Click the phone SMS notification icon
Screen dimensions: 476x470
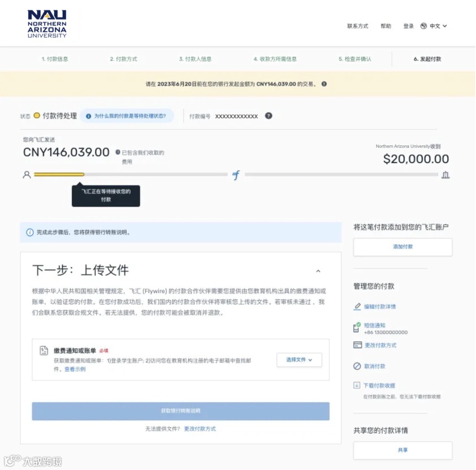(x=357, y=328)
